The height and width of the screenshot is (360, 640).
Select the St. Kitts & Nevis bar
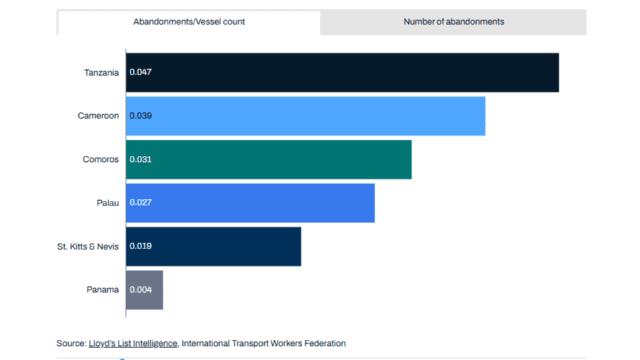tap(213, 247)
